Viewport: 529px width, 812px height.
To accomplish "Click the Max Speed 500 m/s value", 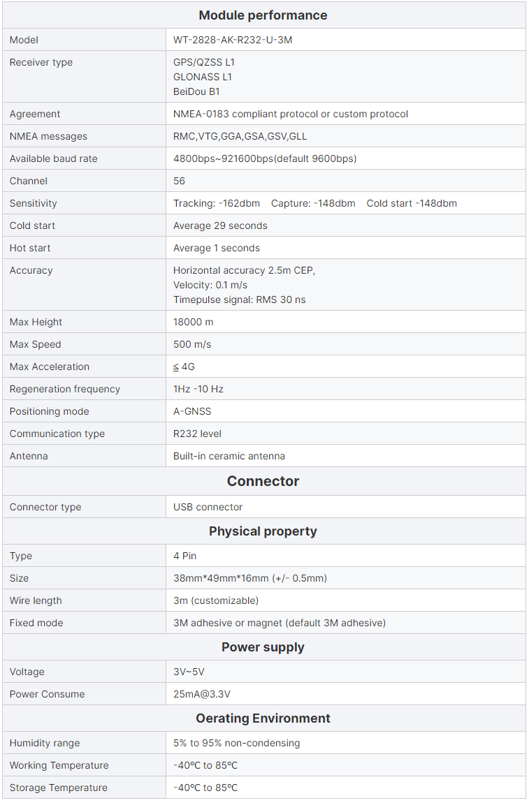I will [192, 344].
